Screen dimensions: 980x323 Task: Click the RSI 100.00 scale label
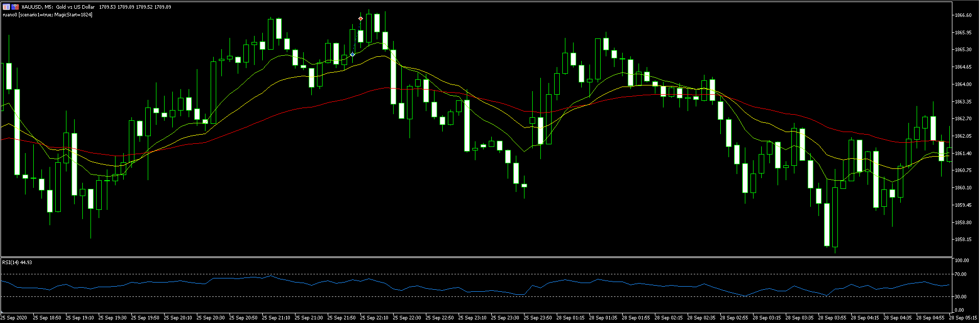(x=962, y=261)
